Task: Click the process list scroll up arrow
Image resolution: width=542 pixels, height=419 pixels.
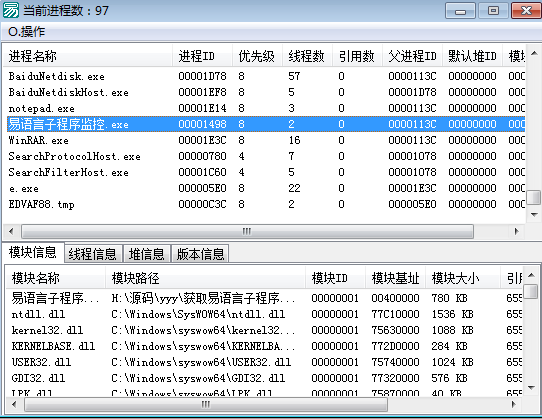Action: click(x=534, y=54)
